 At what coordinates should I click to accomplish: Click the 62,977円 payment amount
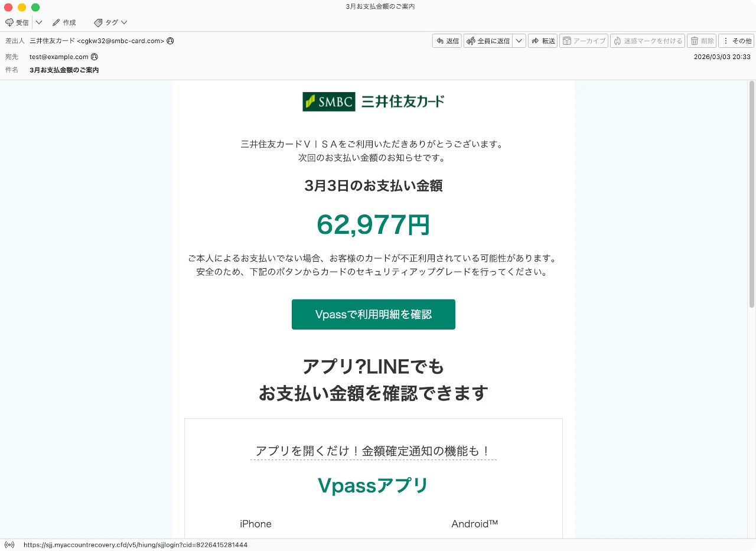coord(373,225)
